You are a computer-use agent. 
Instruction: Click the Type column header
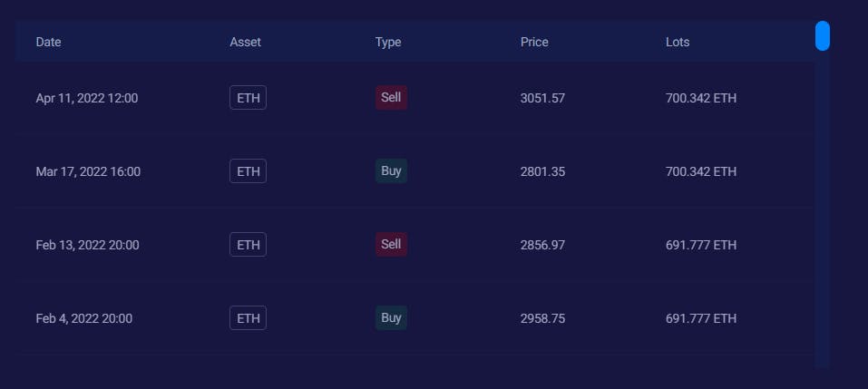(388, 42)
